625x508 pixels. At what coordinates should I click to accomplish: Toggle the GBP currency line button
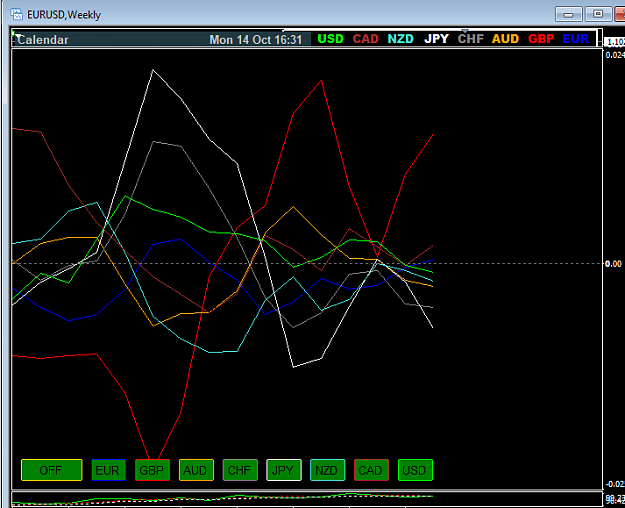152,470
